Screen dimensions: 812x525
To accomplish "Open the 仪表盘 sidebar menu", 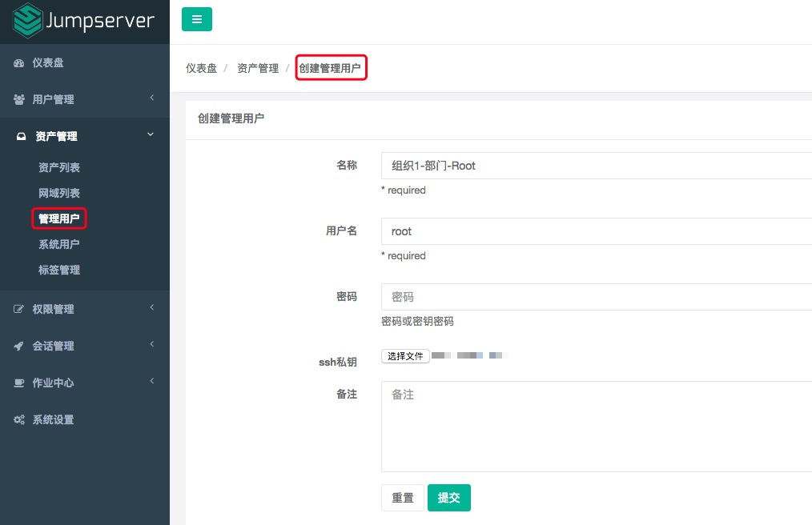I will tap(85, 62).
